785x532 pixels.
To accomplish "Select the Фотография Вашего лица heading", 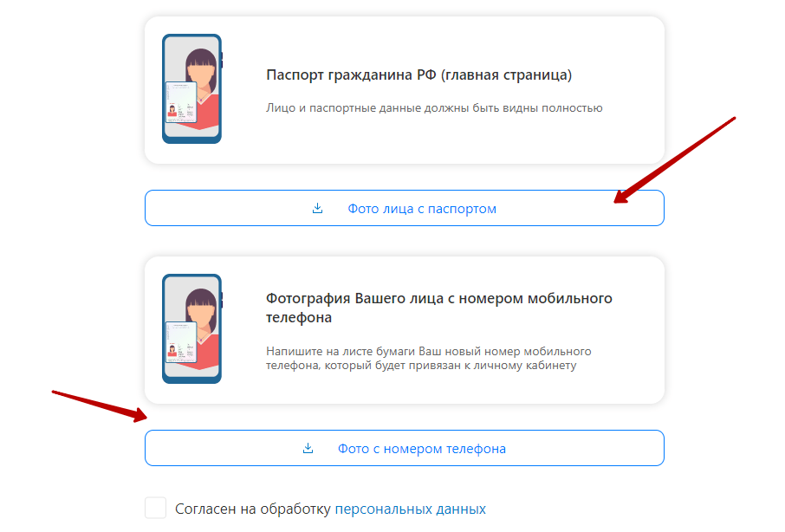I will point(439,308).
